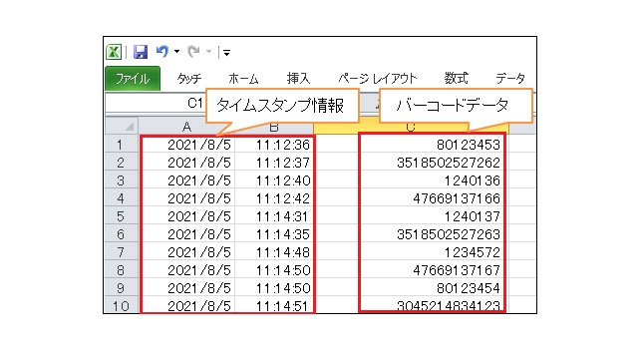644x359 pixels.
Task: Open the ページ レイアウト tab
Action: [x=378, y=78]
